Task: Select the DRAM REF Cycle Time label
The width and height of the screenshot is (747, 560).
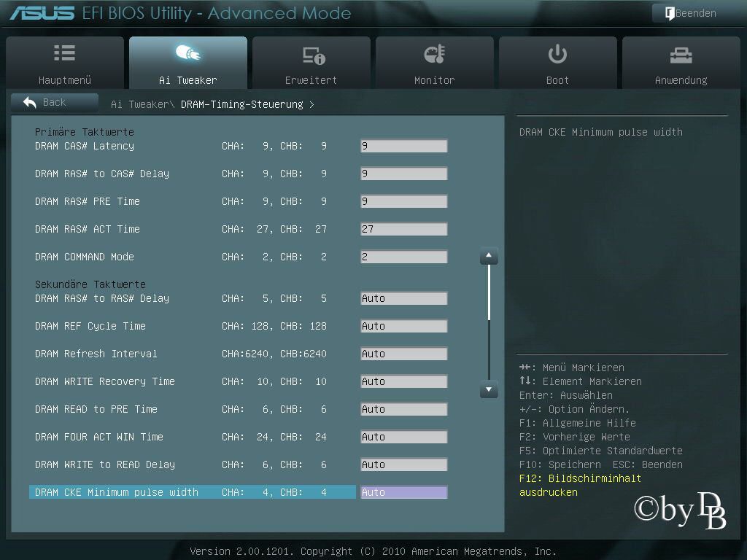Action: point(90,326)
